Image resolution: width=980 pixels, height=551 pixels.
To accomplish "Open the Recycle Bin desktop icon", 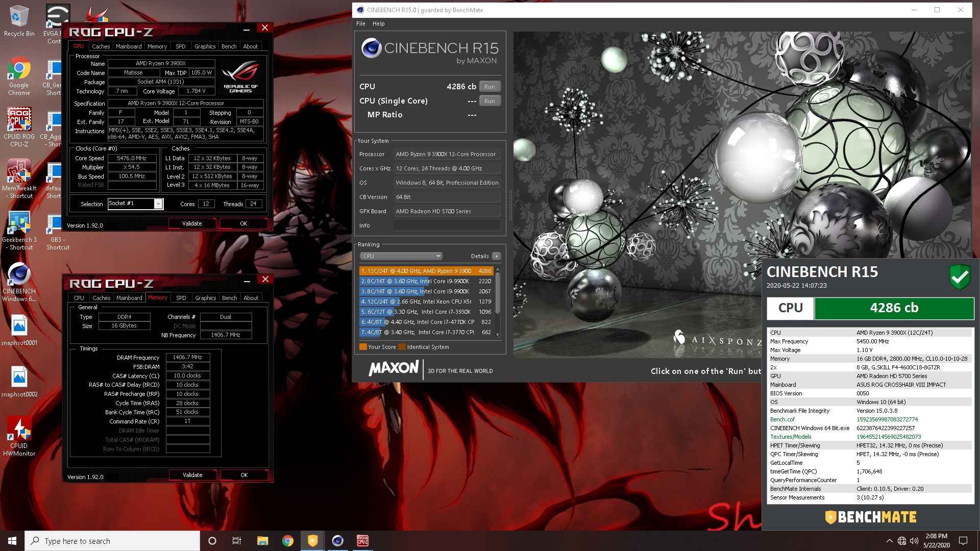I will [19, 20].
